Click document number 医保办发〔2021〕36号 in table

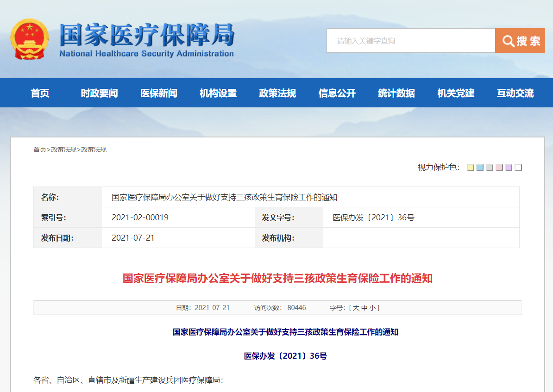coord(373,218)
